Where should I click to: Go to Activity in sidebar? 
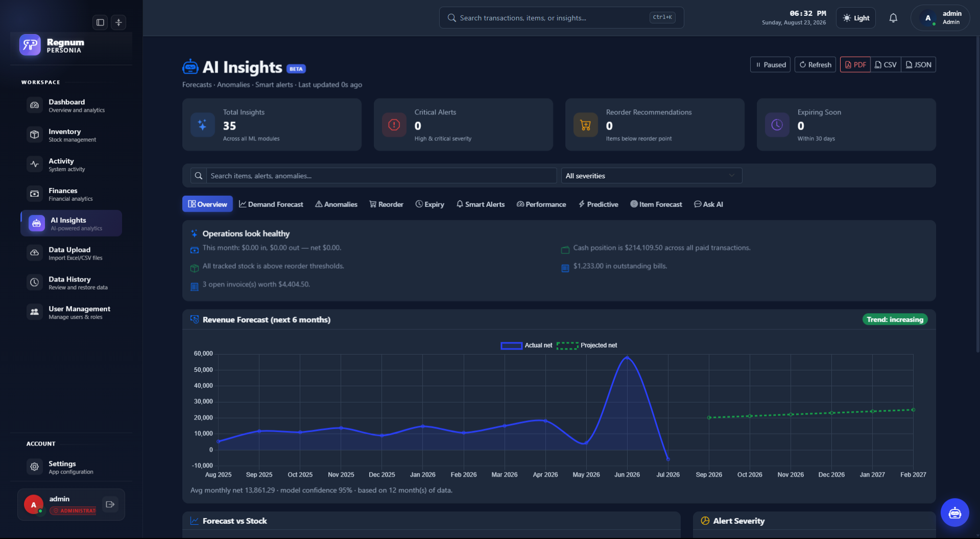pyautogui.click(x=71, y=165)
